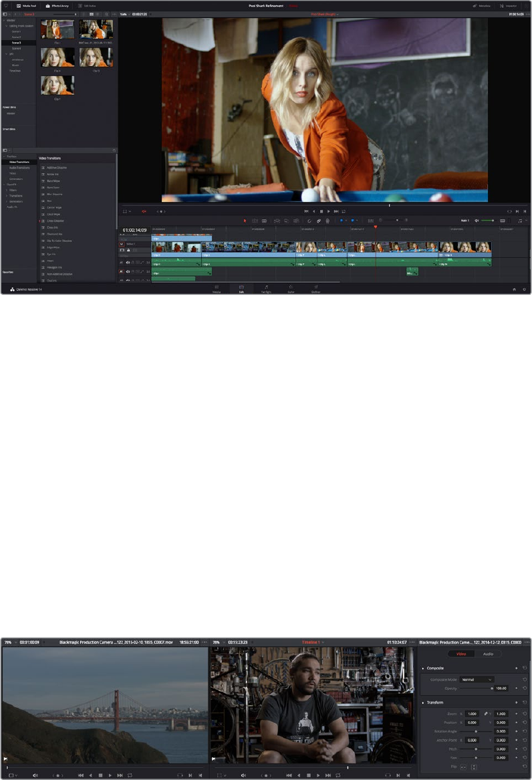
Task: Open the Edit Index panel button
Action: point(87,6)
